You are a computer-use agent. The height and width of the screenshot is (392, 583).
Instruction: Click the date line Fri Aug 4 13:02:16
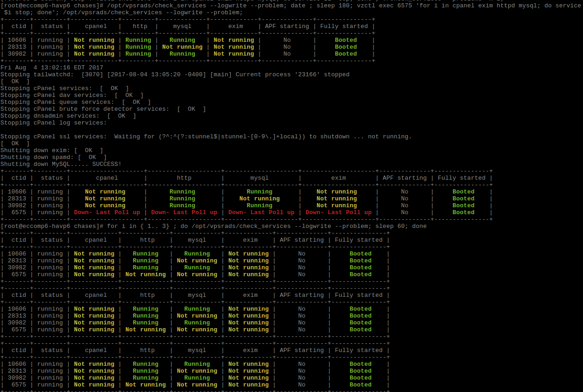pyautogui.click(x=51, y=68)
